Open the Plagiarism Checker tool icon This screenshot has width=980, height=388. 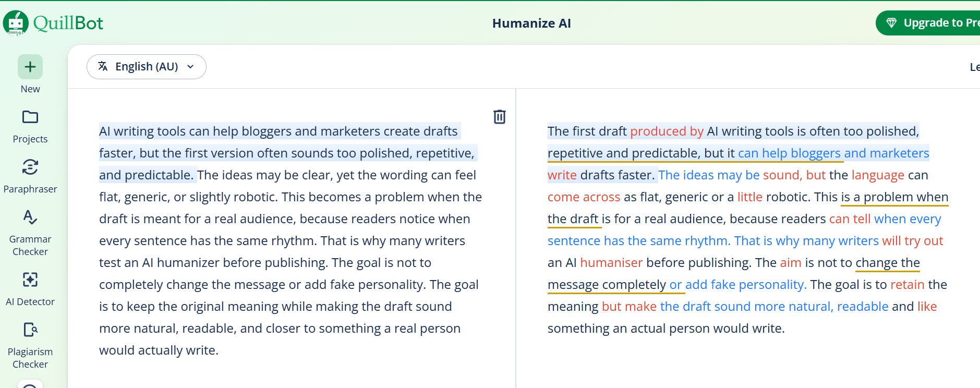tap(30, 330)
